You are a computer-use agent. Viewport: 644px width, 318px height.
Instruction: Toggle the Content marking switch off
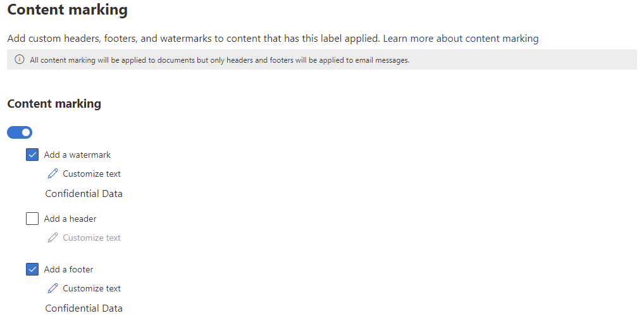(20, 132)
